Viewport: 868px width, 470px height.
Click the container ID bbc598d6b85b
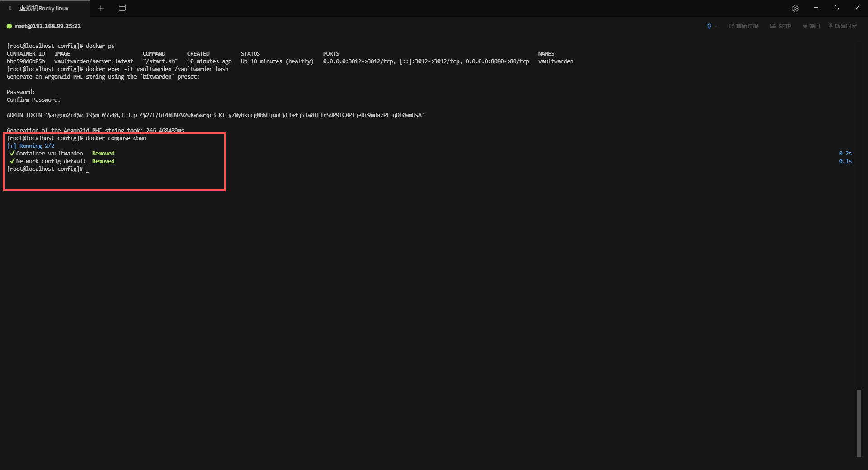coord(26,61)
